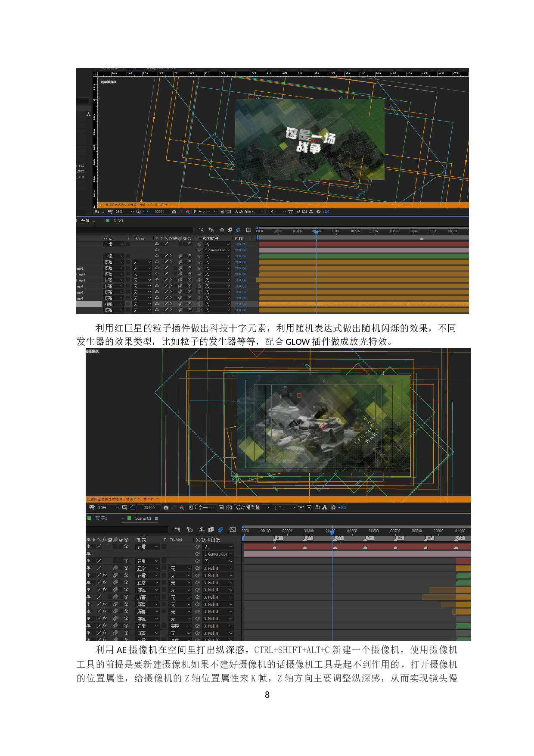
Task: Open parent dropdown showing 1. Camera Con
Action: (218, 554)
